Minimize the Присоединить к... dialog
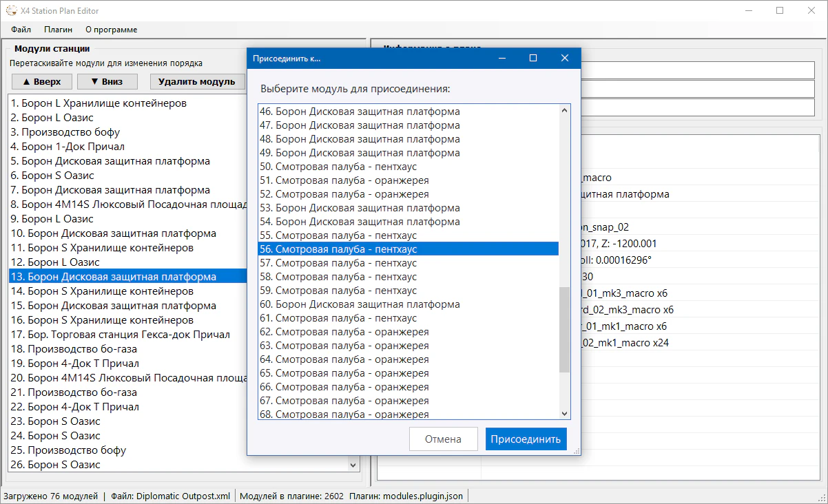Viewport: 828px width, 504px height. tap(501, 59)
